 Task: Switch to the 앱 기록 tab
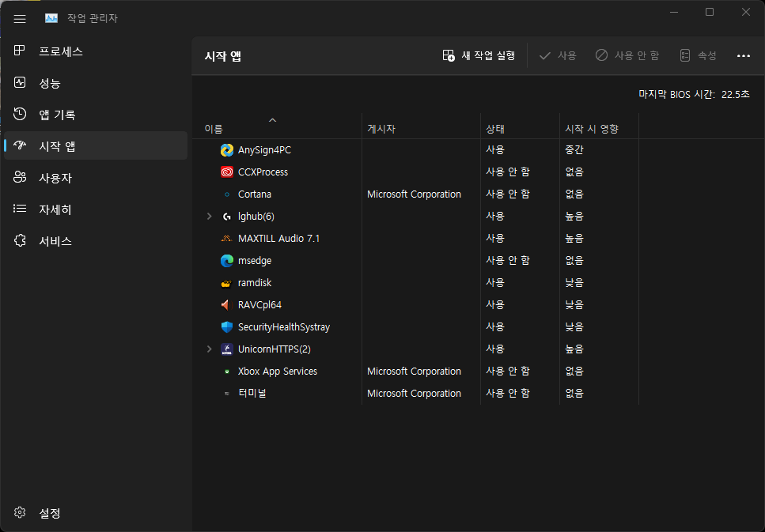pos(96,114)
